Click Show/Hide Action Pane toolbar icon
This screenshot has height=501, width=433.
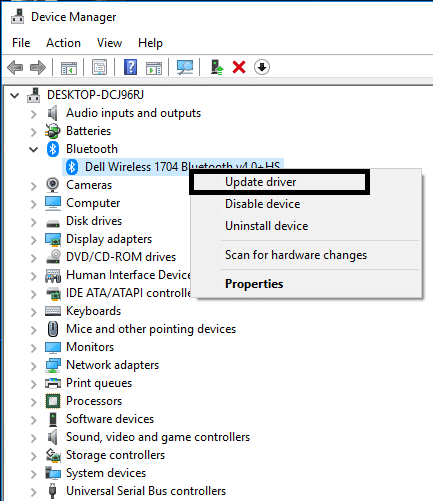(154, 68)
